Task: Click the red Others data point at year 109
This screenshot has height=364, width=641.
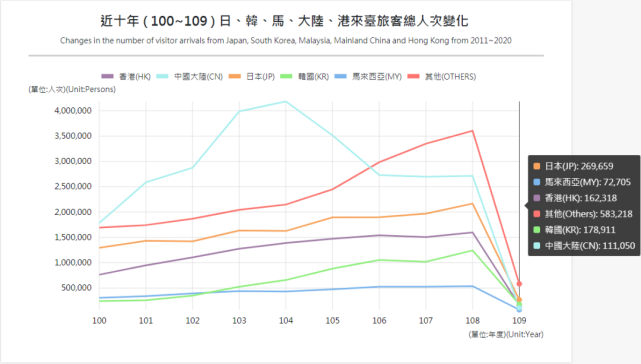Action: pyautogui.click(x=519, y=284)
